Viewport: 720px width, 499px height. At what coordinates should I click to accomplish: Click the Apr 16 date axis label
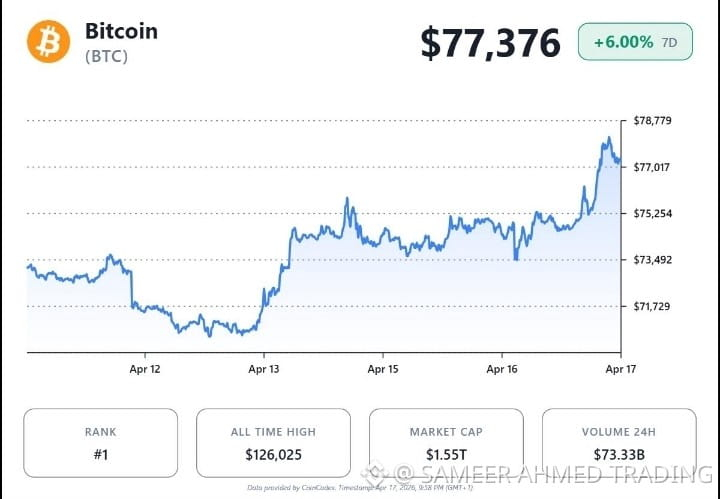coord(502,369)
